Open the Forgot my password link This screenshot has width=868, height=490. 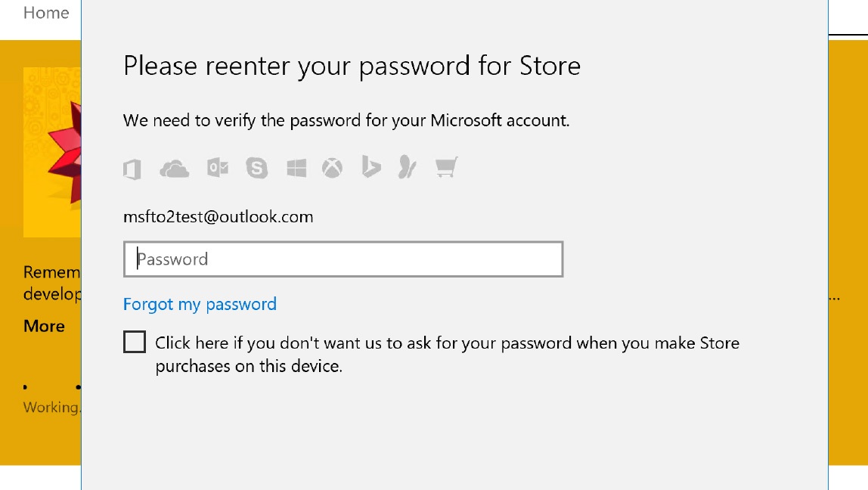(200, 305)
